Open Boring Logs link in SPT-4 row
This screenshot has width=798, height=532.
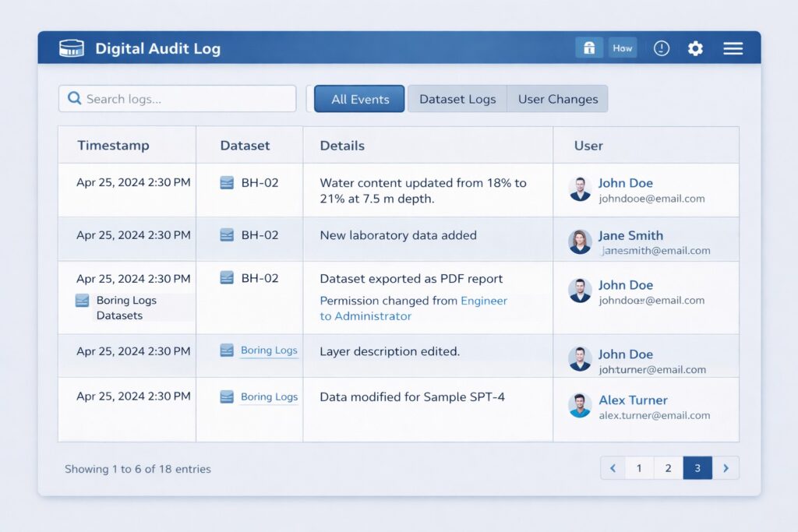(269, 396)
